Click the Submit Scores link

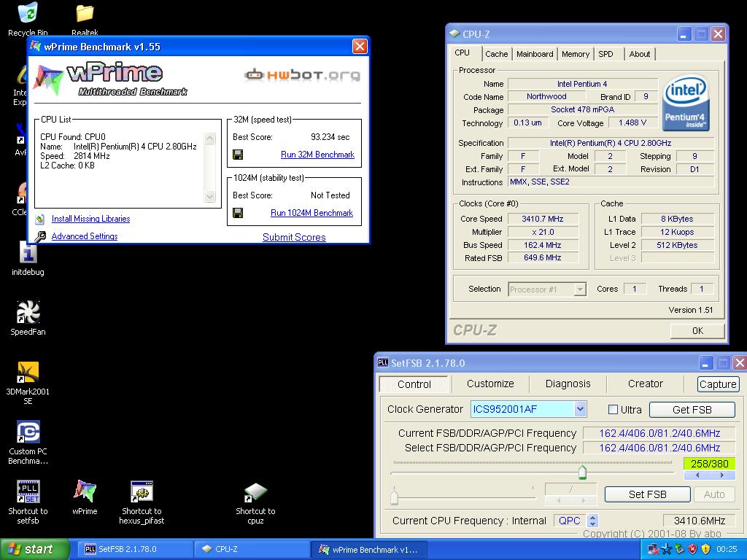point(294,237)
